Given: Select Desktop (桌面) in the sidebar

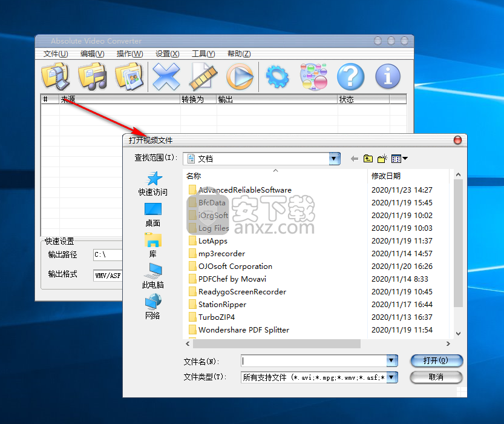Looking at the screenshot, I should [152, 215].
